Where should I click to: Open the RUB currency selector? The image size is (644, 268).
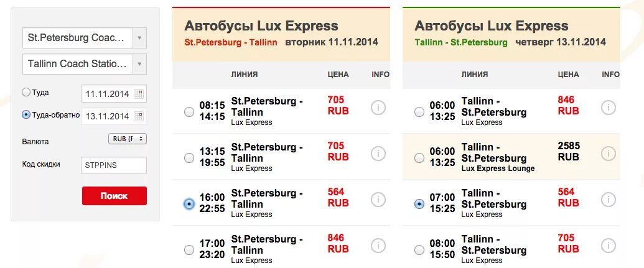pos(127,139)
